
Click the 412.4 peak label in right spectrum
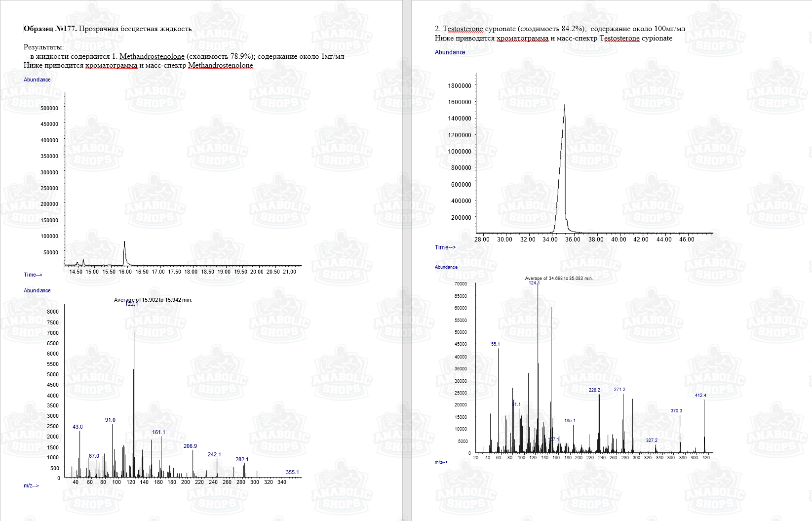pos(700,395)
